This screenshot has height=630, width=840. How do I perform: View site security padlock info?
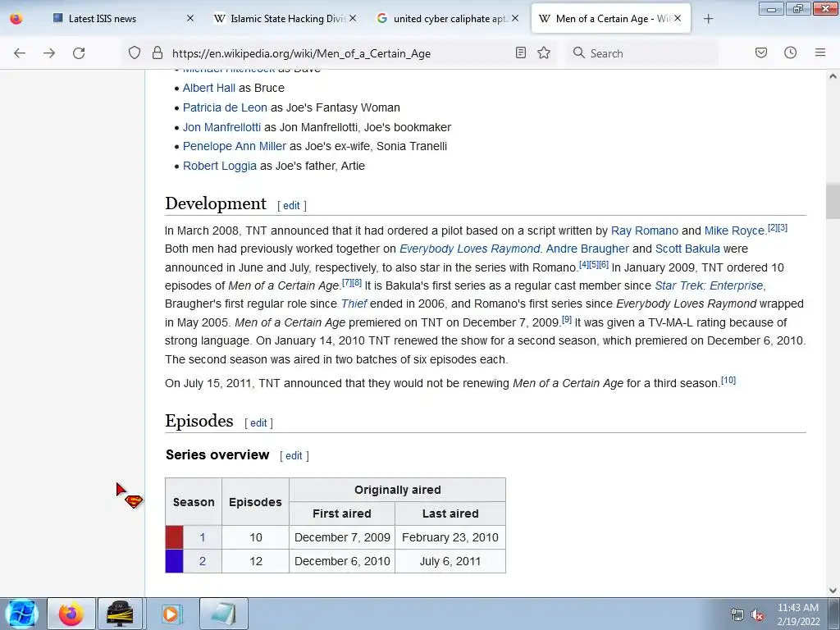(x=157, y=52)
